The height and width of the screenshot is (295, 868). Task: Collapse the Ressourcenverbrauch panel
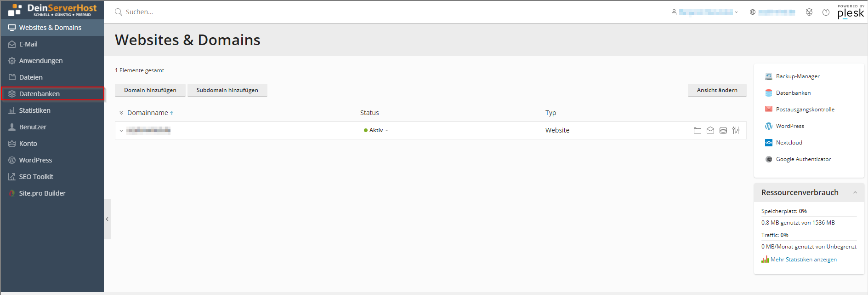point(855,193)
